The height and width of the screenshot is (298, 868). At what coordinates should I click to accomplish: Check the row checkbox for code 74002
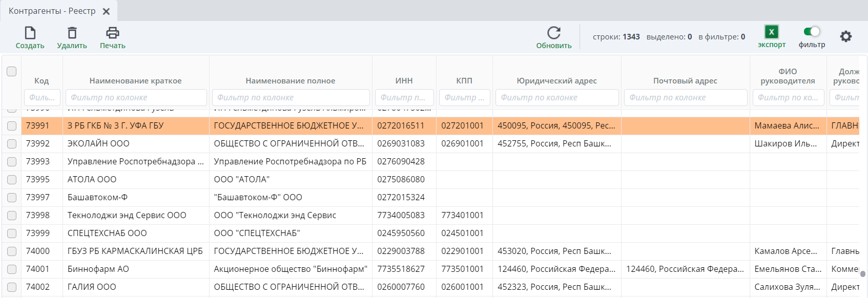click(11, 287)
